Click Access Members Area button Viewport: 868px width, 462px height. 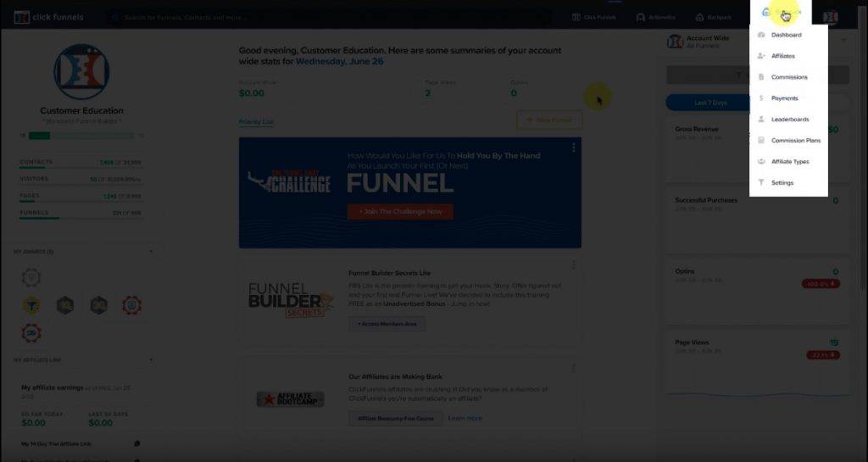click(x=387, y=324)
